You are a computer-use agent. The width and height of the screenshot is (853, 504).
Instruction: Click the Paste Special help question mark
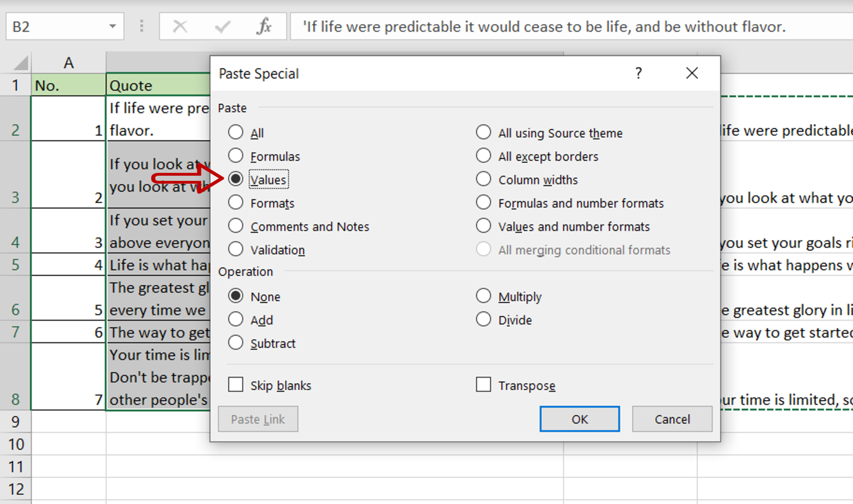[639, 73]
